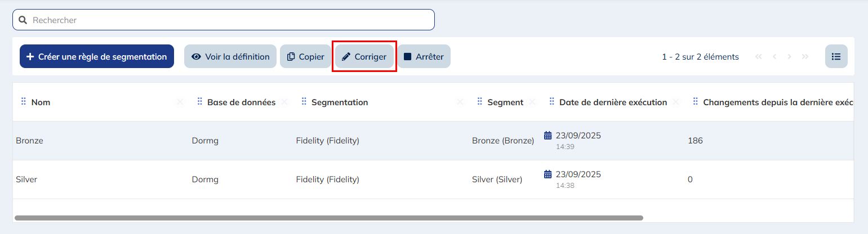Click the magnifying glass search icon
This screenshot has width=868, height=234.
click(23, 20)
